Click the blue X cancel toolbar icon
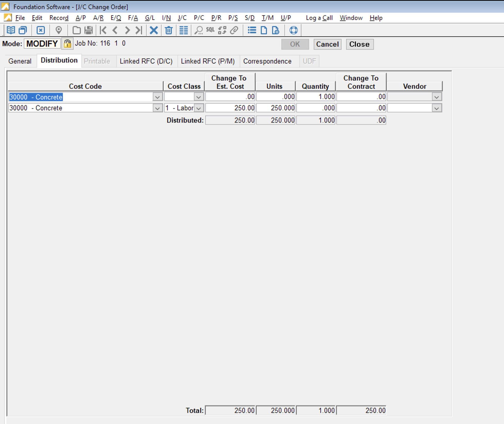 [154, 30]
